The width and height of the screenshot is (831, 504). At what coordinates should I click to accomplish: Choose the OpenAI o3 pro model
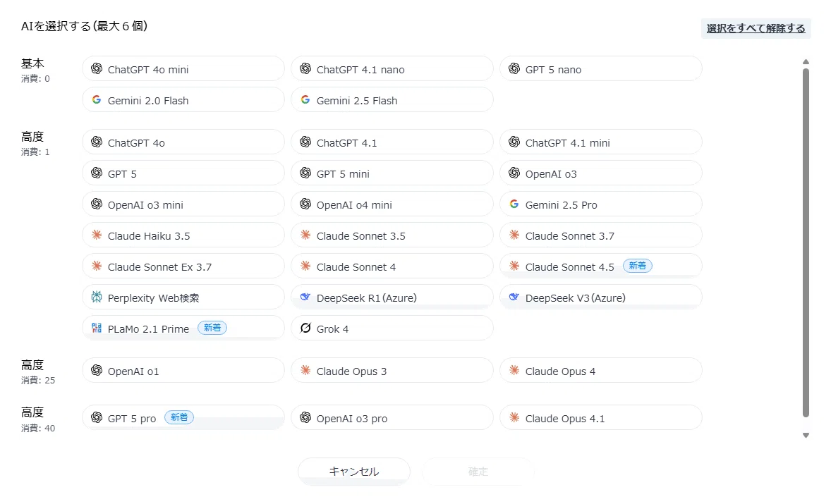click(392, 418)
